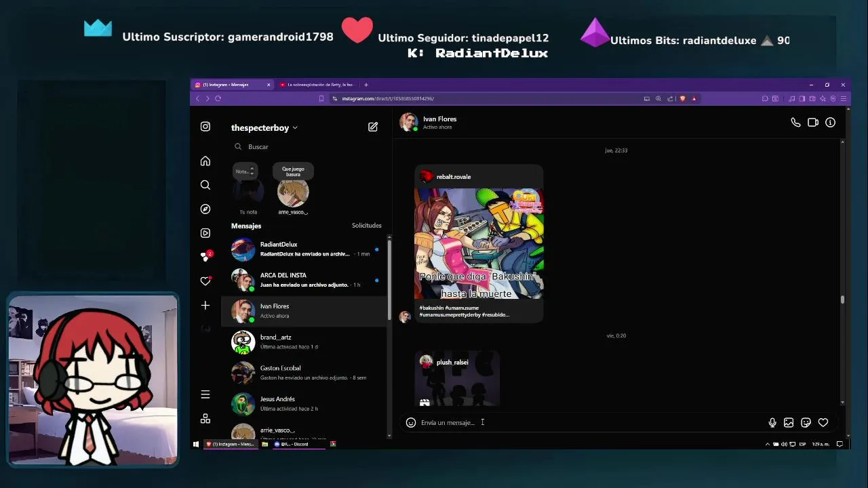Open File Explorer from the taskbar
Screen dimensions: 868x488
[x=265, y=444]
